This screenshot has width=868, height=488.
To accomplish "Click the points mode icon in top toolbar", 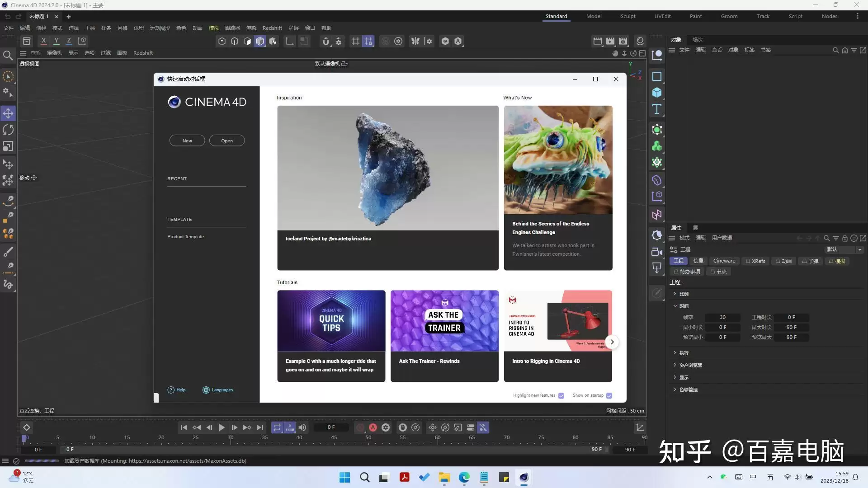I will 222,41.
